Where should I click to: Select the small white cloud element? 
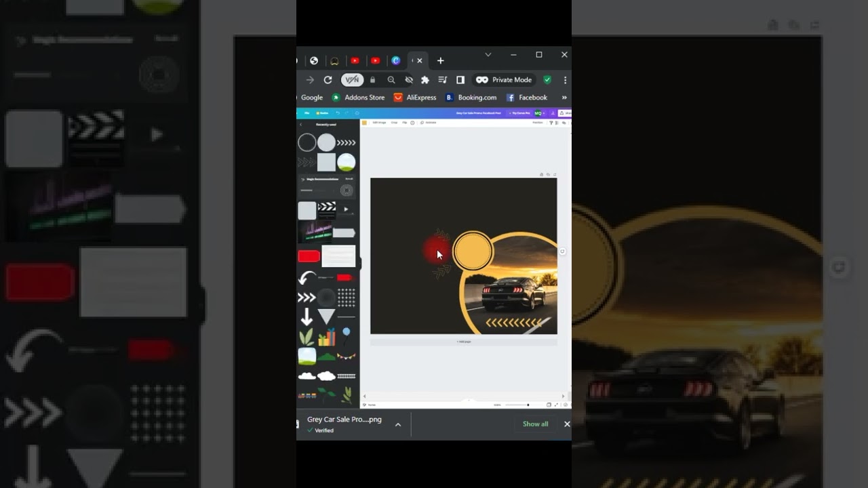(x=307, y=375)
